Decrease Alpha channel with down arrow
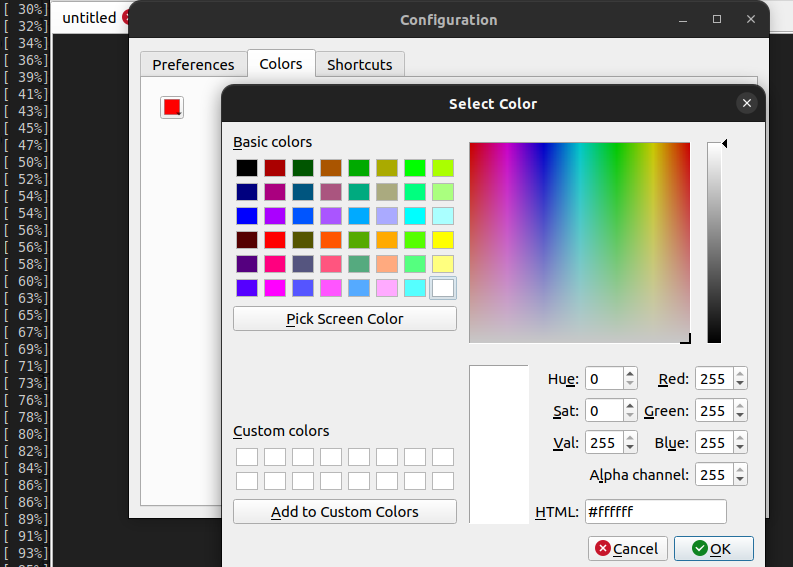The height and width of the screenshot is (567, 793). pyautogui.click(x=740, y=479)
